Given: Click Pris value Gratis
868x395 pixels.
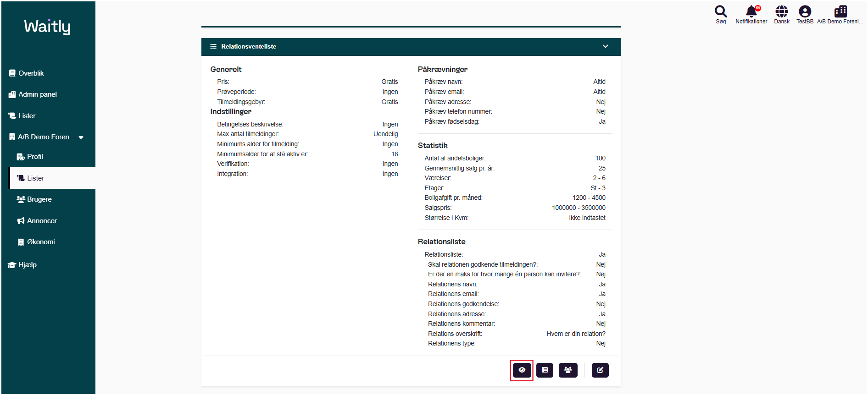Looking at the screenshot, I should click(x=389, y=82).
